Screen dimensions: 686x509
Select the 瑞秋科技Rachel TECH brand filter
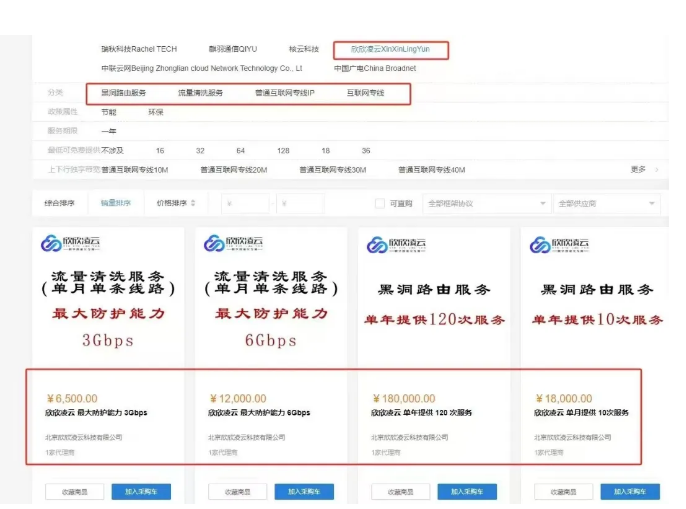[x=139, y=49]
